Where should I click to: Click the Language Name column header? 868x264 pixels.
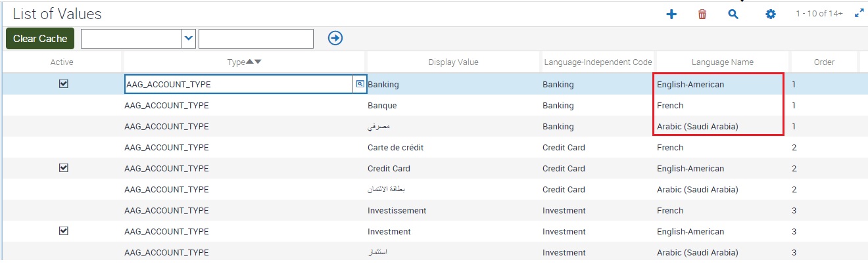pos(722,62)
